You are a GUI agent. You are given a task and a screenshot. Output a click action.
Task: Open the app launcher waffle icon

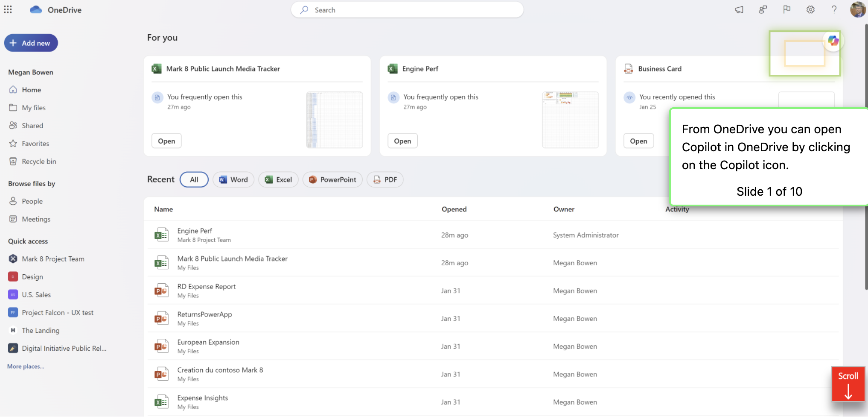pos(8,9)
